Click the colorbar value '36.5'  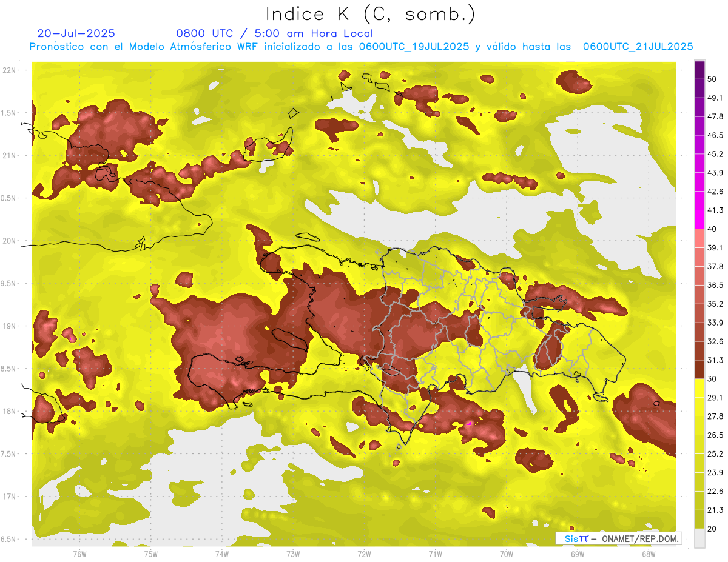point(715,285)
